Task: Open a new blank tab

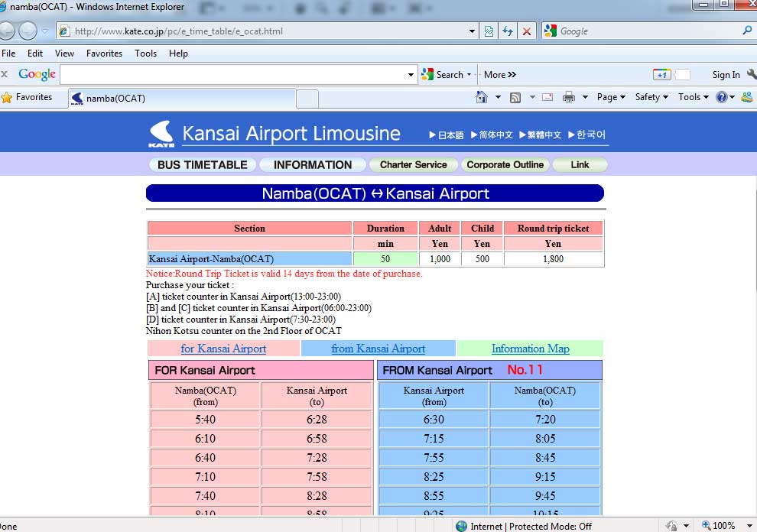Action: pos(307,99)
